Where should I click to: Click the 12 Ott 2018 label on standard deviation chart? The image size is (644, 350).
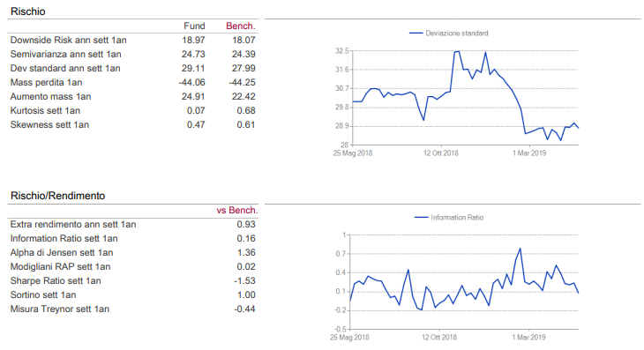441,153
